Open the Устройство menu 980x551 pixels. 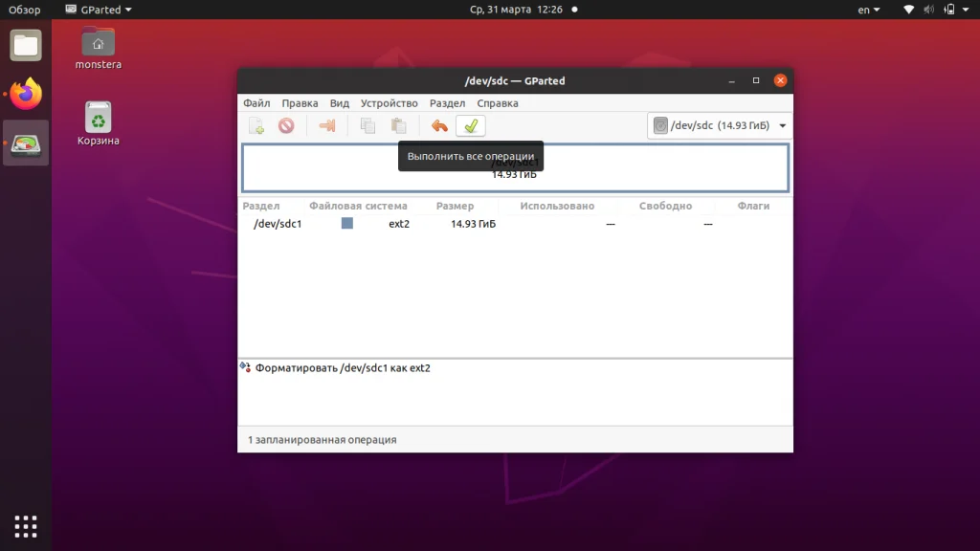click(390, 102)
